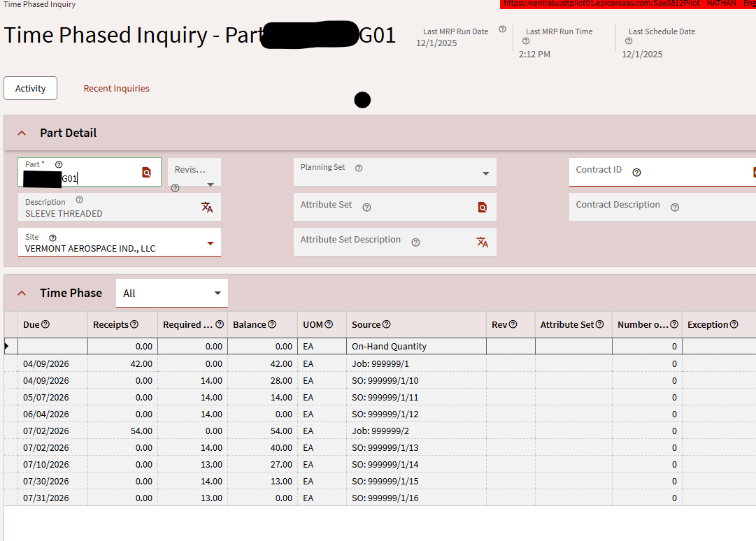The image size is (756, 541).
Task: Click the Part field help icon
Action: 59,164
